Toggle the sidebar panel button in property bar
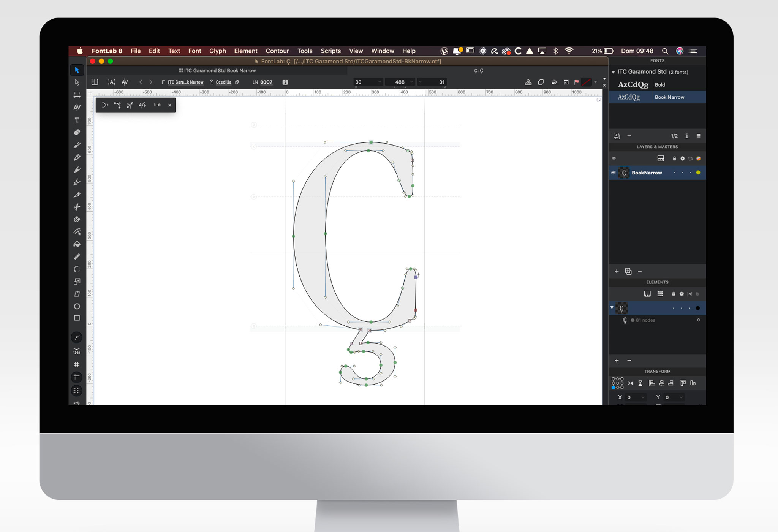 coord(95,82)
